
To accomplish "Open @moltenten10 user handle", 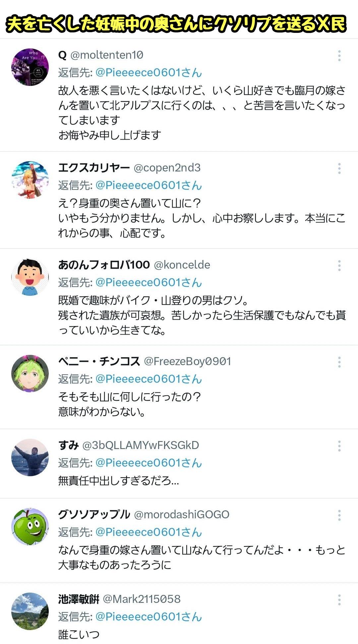I will (x=107, y=55).
